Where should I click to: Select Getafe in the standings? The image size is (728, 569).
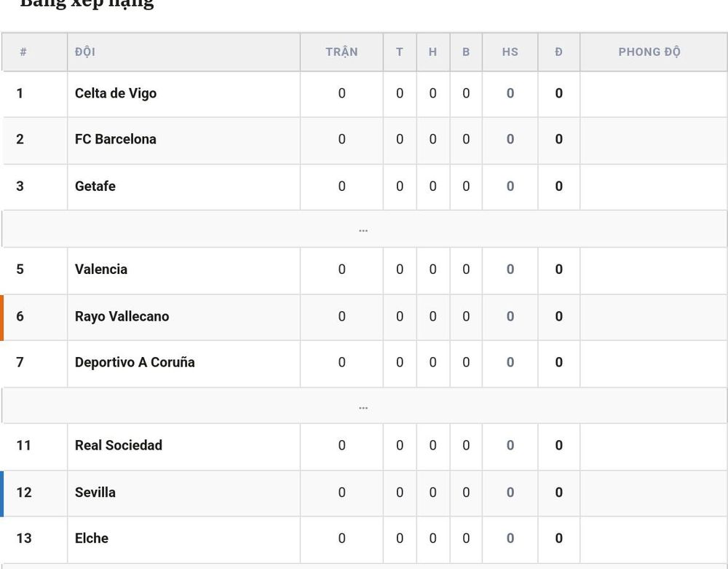(95, 187)
